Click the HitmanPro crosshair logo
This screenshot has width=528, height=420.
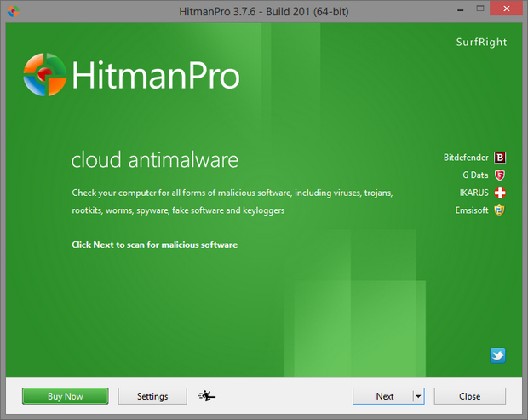(x=45, y=74)
